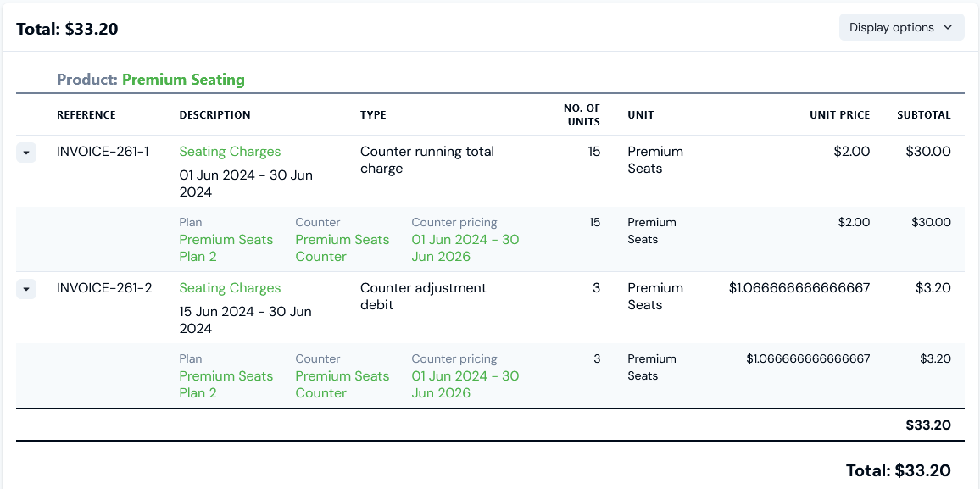Click the SUBTOTAL column header
Screen dimensions: 980x489
[x=924, y=115]
